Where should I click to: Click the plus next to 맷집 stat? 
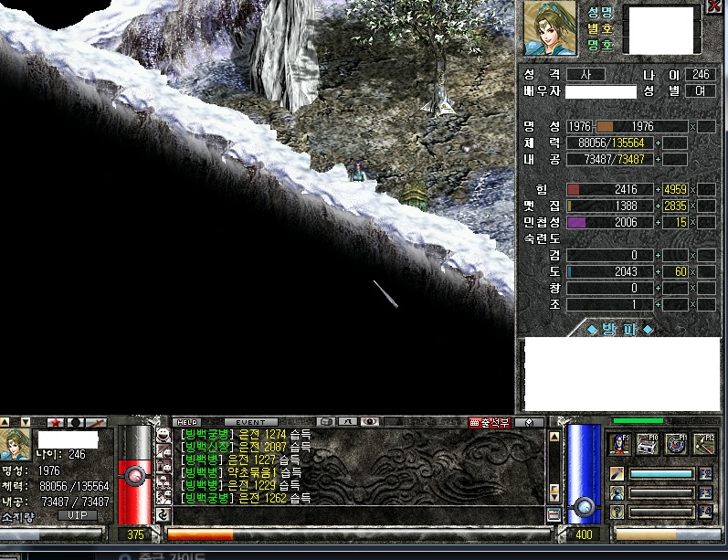click(x=658, y=206)
